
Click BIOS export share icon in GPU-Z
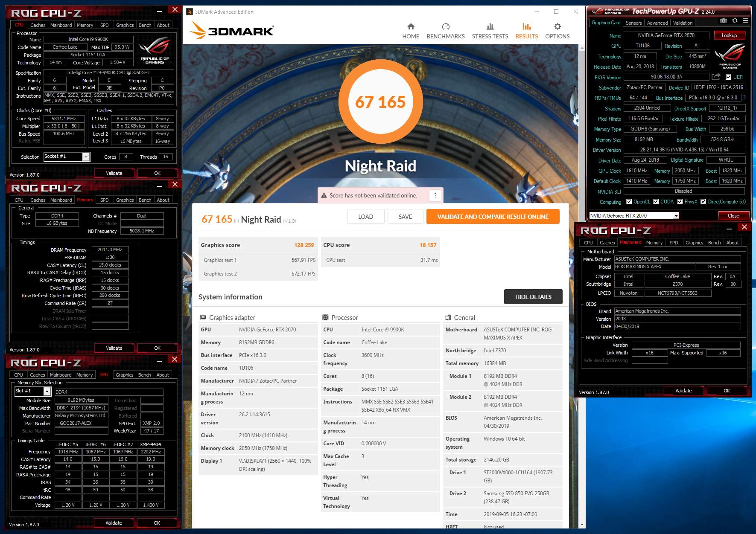(716, 77)
